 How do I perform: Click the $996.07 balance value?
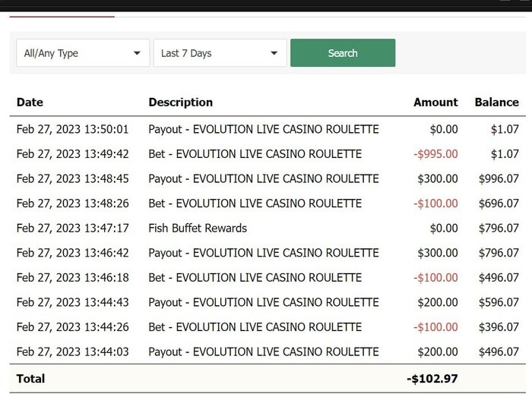(x=499, y=179)
